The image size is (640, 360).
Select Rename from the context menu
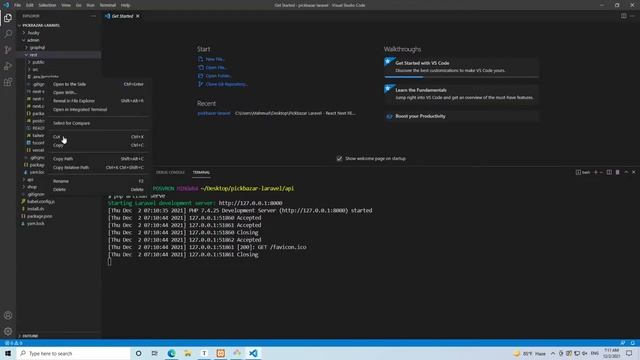click(x=98, y=181)
